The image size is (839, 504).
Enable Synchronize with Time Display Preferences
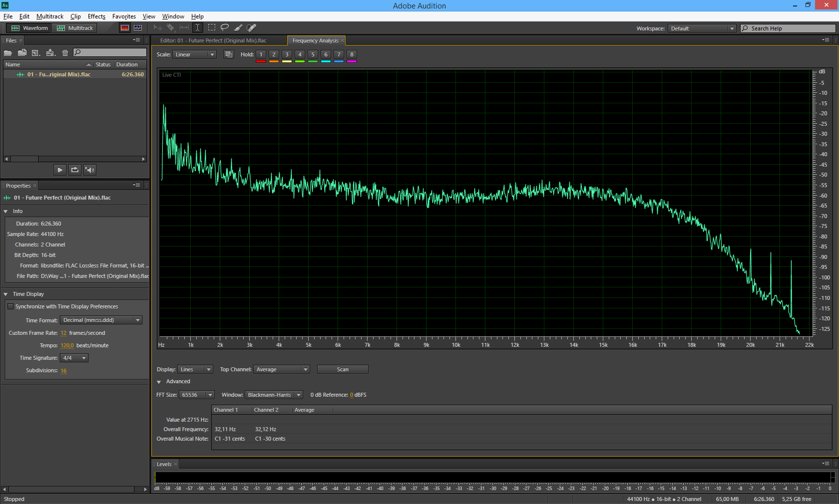[x=10, y=306]
